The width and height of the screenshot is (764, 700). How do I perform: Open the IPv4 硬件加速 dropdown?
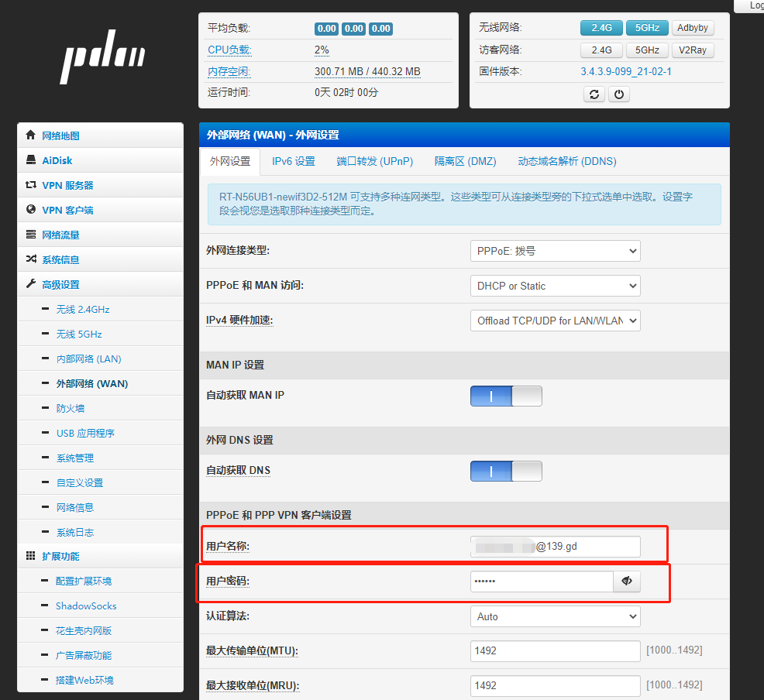coord(555,321)
